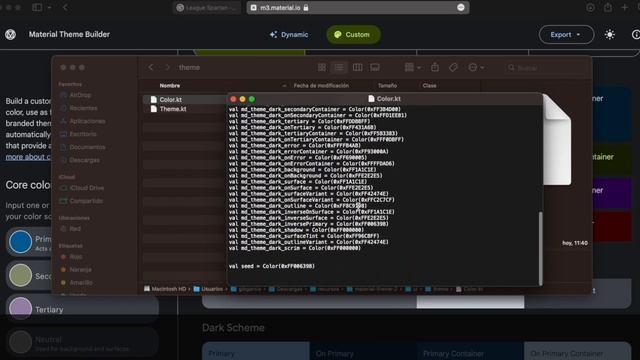640x360 pixels.
Task: Select the Naranja tag in sidebar
Action: click(x=80, y=270)
